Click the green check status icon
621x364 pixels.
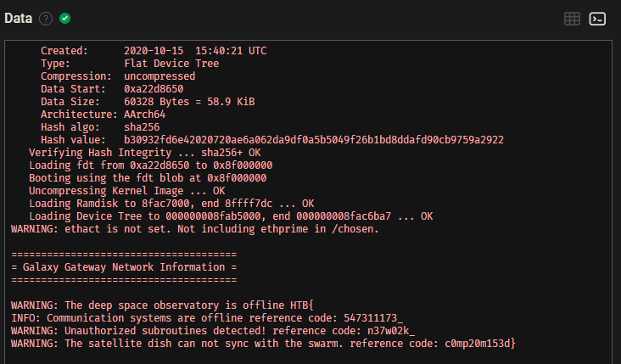point(65,19)
